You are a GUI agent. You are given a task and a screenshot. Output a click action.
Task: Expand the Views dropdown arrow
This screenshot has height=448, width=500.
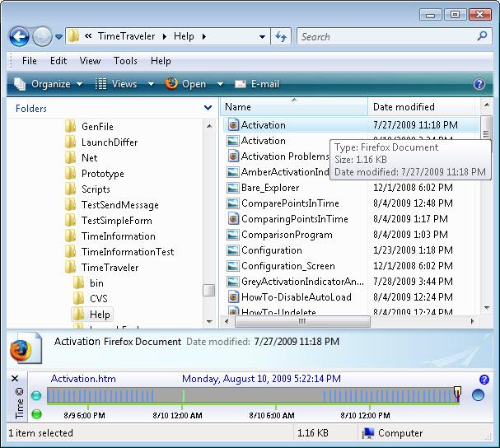coord(151,84)
